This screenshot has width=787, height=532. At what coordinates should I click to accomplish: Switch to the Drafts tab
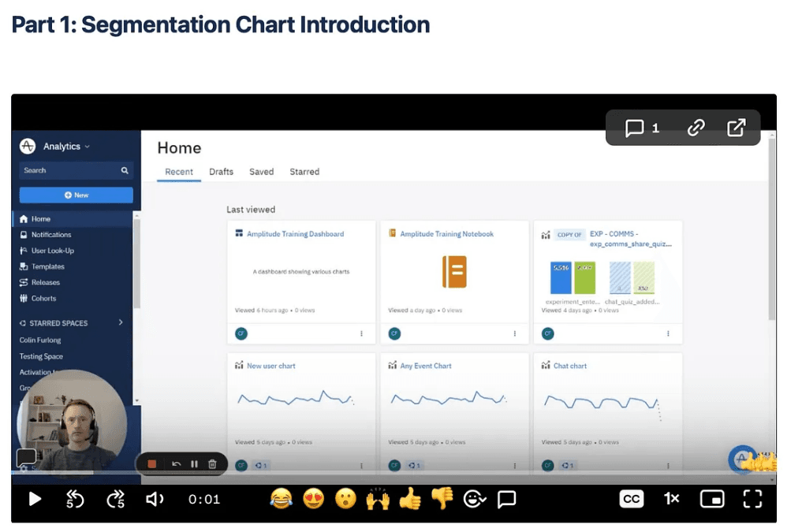pos(221,172)
